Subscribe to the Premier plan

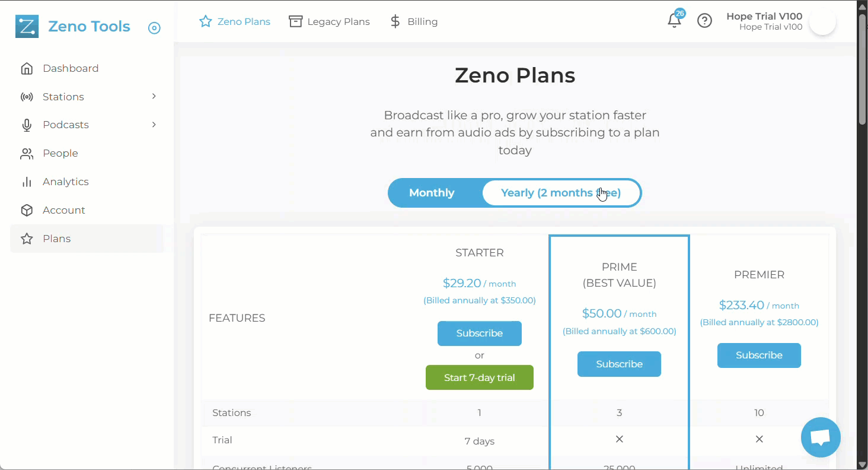tap(759, 355)
